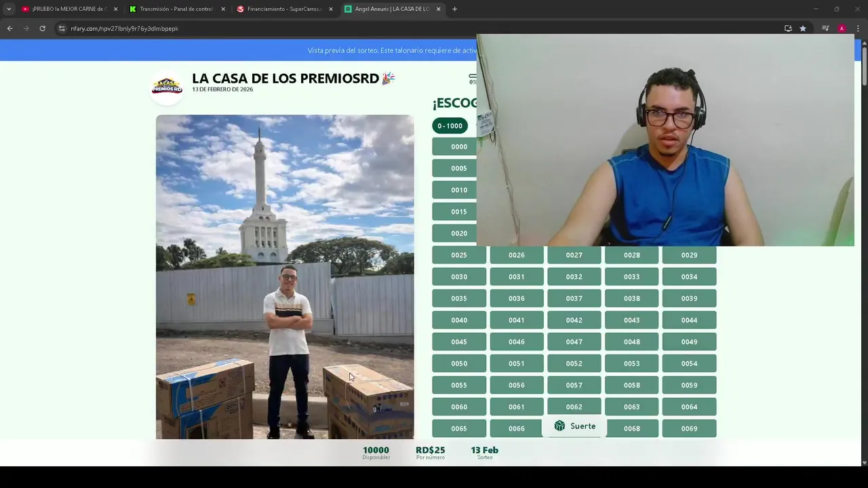Close the Angel Aneuris tab

(439, 9)
